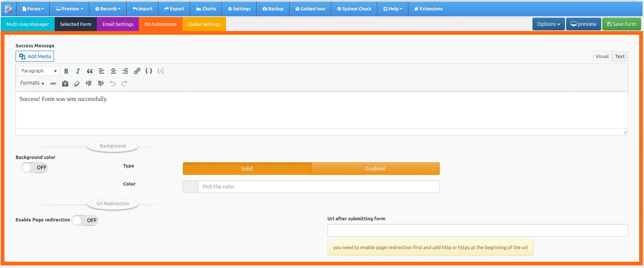
Task: Click the blue preview button
Action: tap(583, 24)
